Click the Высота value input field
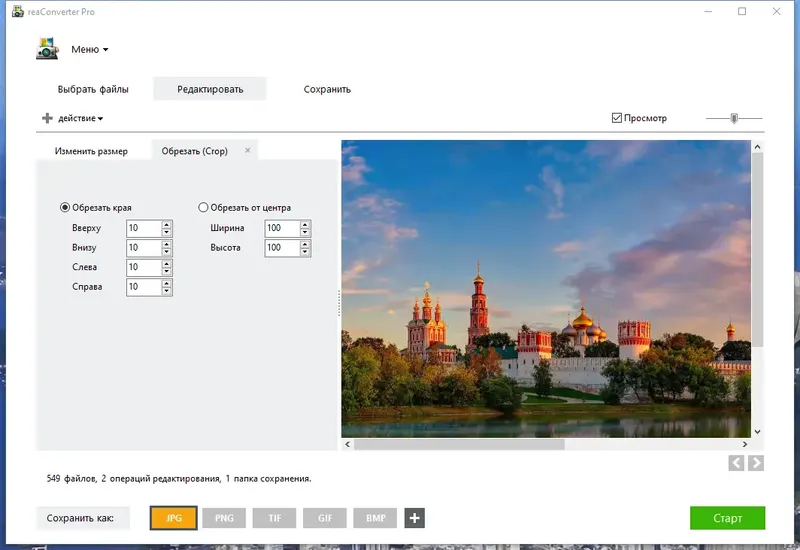800x550 pixels. (x=282, y=248)
